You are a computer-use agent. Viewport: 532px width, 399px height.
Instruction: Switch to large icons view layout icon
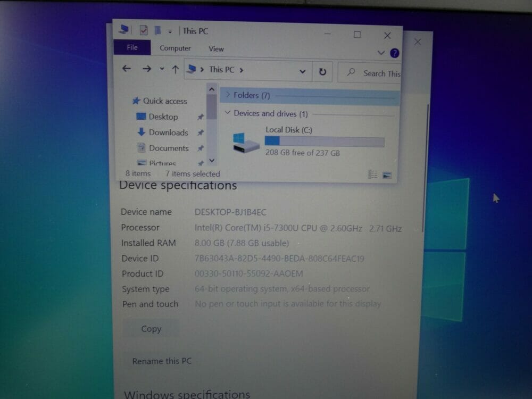coord(387,175)
